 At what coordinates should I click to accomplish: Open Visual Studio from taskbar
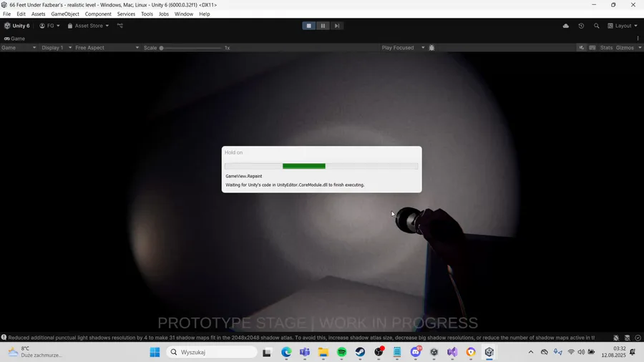coord(452,352)
